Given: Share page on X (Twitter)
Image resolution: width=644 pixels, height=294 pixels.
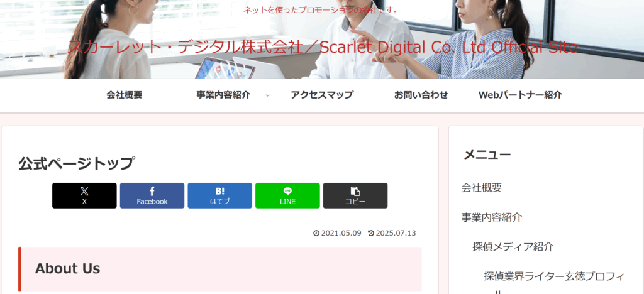Looking at the screenshot, I should pos(84,195).
